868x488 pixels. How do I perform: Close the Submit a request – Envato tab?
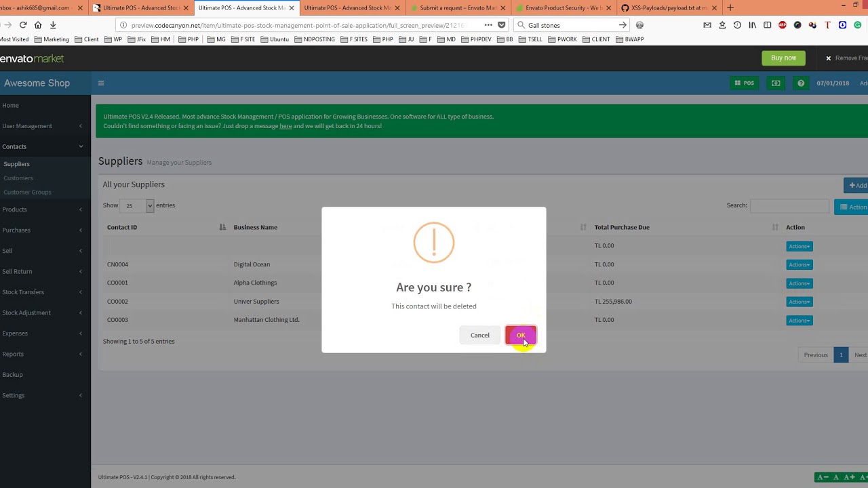pyautogui.click(x=502, y=8)
